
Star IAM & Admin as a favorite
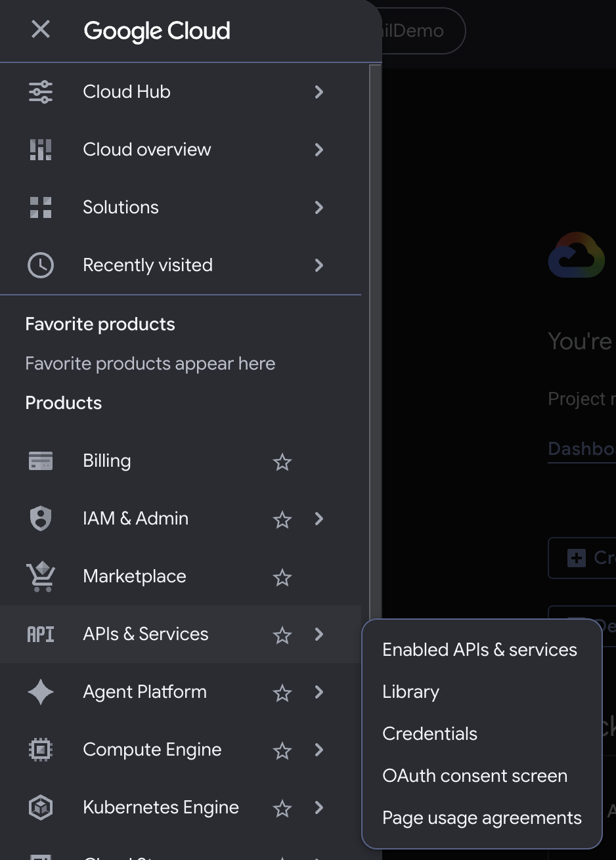282,520
